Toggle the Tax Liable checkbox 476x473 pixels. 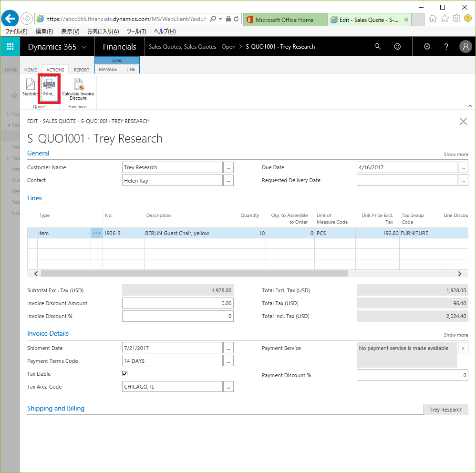125,374
